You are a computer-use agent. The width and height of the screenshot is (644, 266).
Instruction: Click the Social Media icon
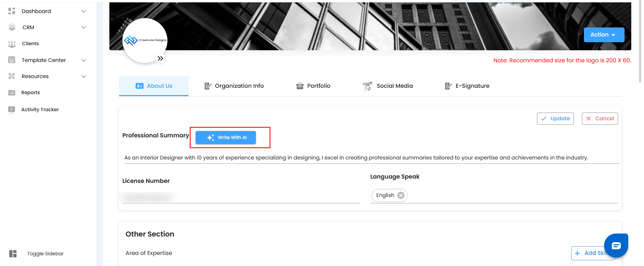point(368,86)
